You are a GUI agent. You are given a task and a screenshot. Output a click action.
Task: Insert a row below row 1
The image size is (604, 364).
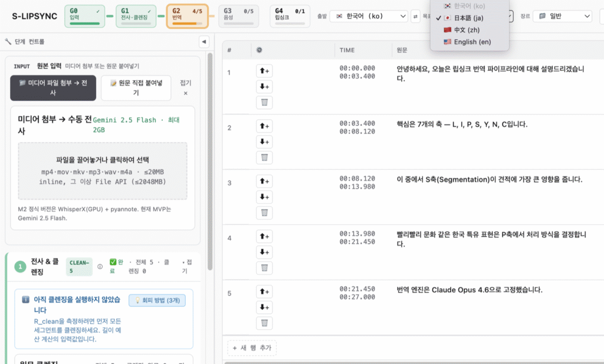(x=264, y=87)
